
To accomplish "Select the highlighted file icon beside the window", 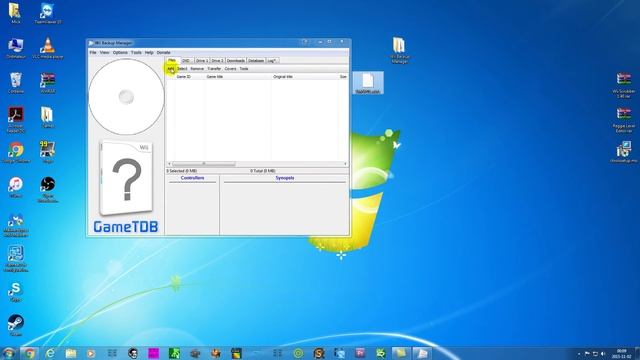I will (368, 83).
